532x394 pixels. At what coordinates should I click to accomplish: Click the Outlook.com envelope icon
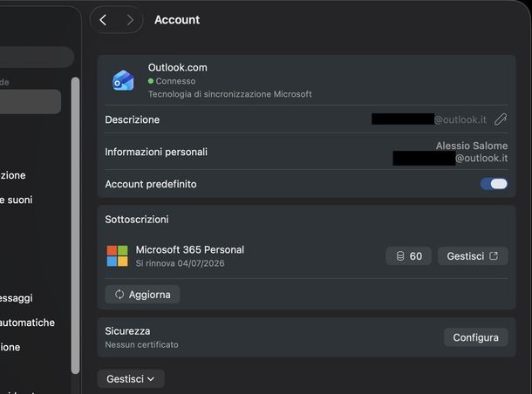123,81
